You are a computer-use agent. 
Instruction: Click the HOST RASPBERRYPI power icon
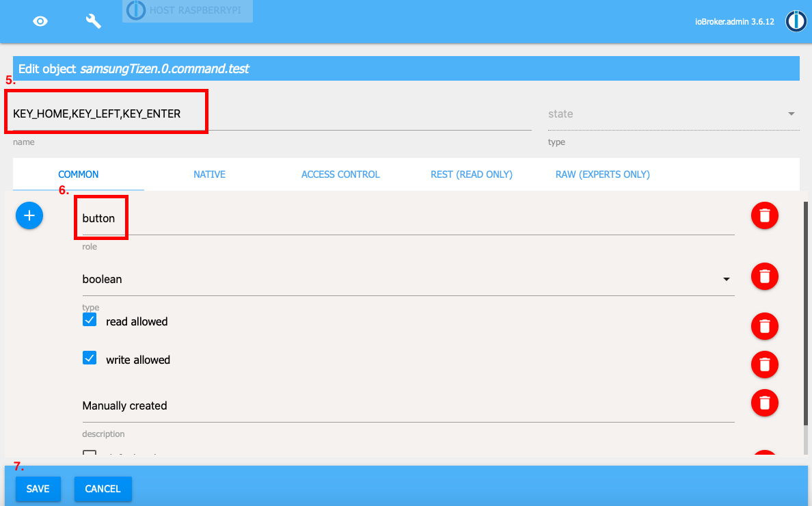pos(136,10)
